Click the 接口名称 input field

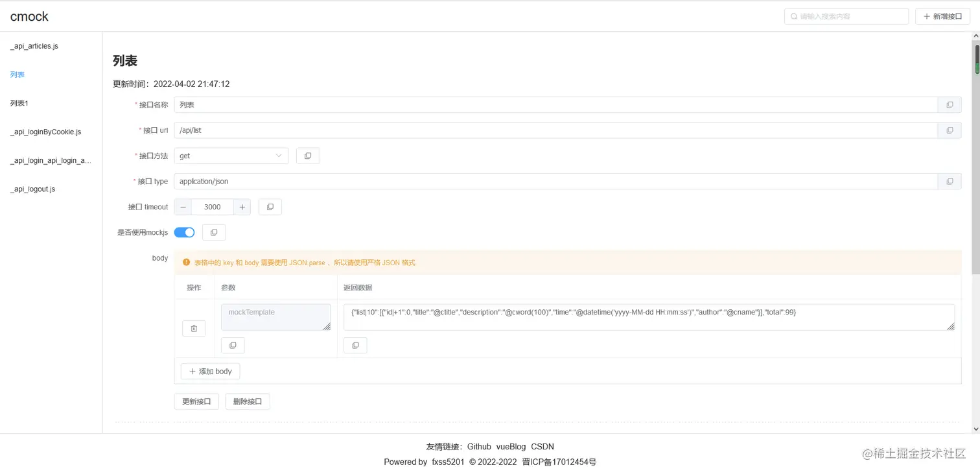[556, 104]
